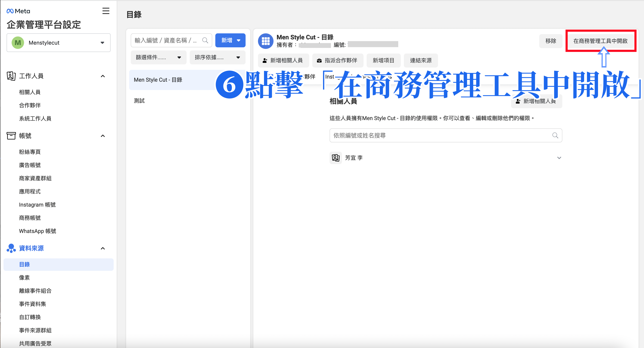644x348 pixels.
Task: Click the 新增 blue dropdown button
Action: click(x=230, y=40)
